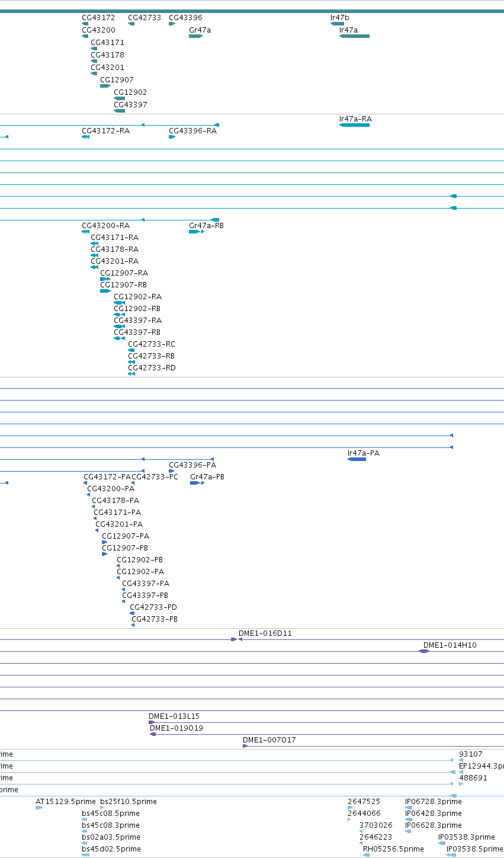Viewport: 504px width, 858px height.
Task: Click protein label CG42733-PB
Action: point(155,619)
